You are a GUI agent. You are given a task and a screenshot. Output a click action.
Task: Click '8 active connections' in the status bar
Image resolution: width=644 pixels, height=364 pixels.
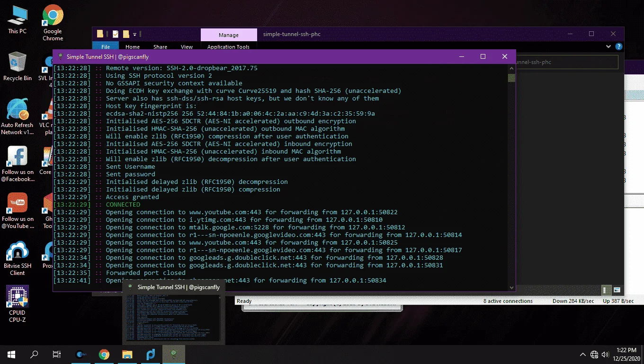click(508, 301)
